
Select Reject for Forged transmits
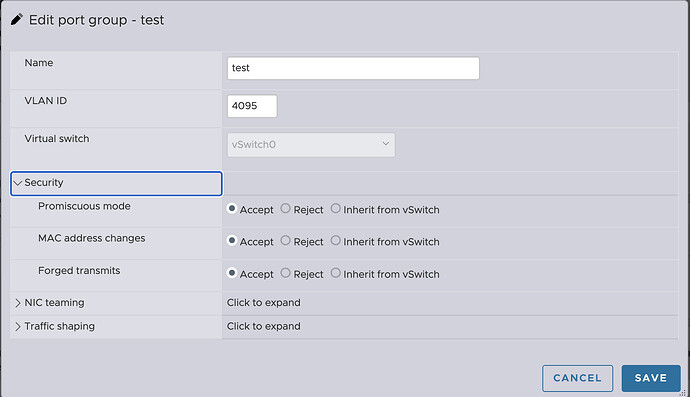click(x=286, y=273)
